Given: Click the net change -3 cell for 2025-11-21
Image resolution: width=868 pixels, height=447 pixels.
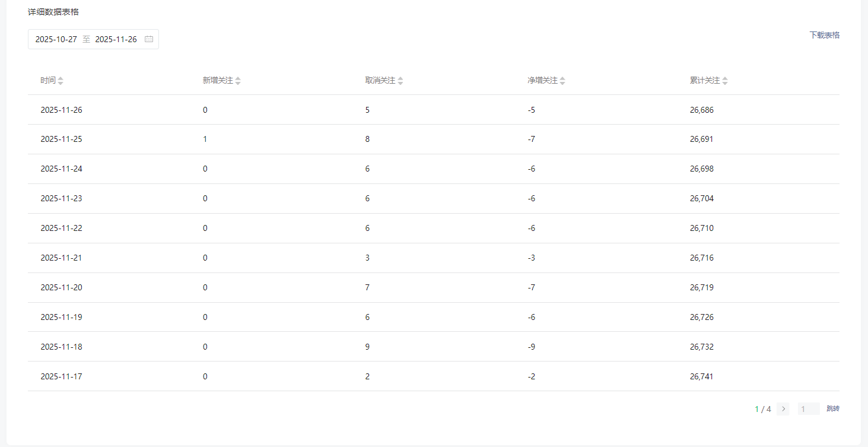Looking at the screenshot, I should click(531, 258).
